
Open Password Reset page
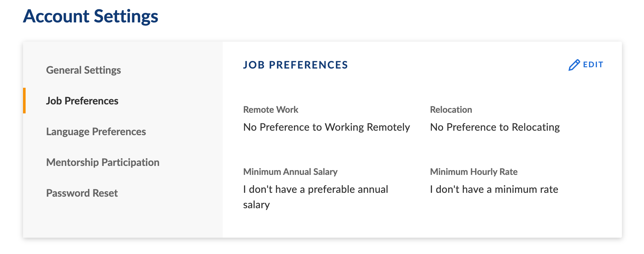click(x=82, y=193)
